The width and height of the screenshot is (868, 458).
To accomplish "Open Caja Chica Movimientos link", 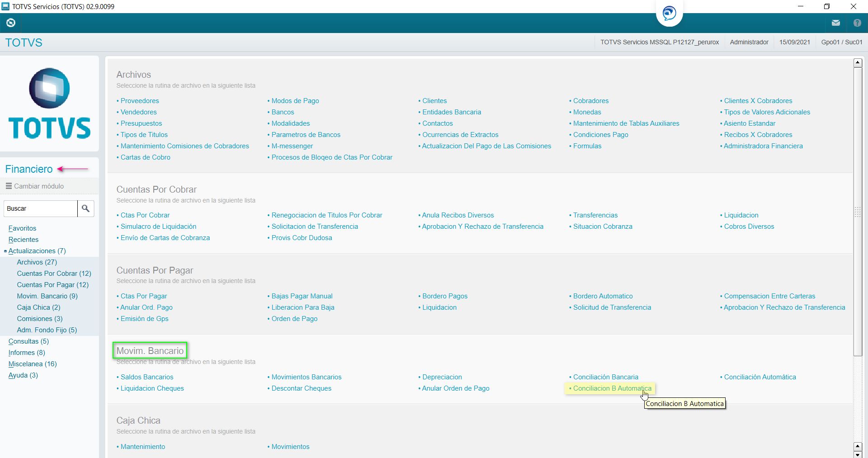I will coord(290,447).
